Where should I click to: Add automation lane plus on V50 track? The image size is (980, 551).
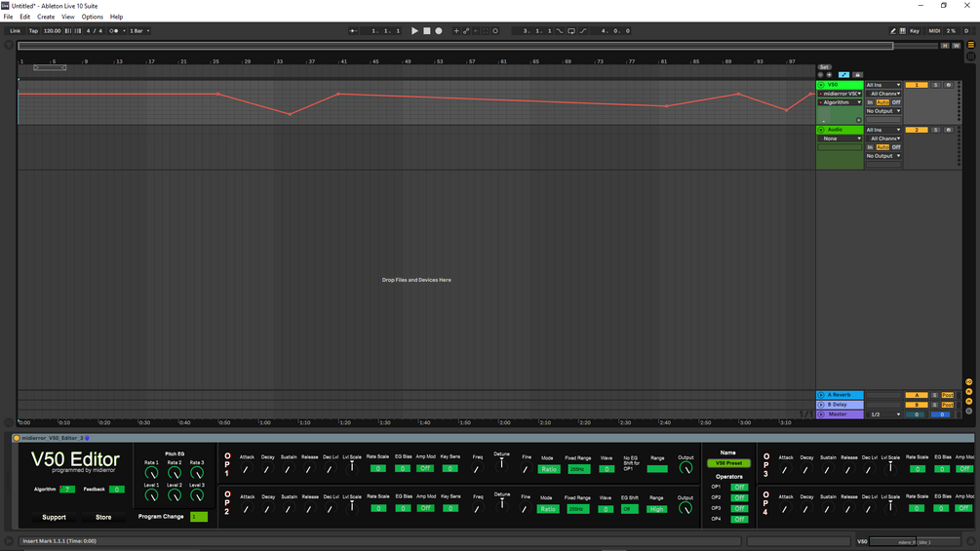[859, 120]
